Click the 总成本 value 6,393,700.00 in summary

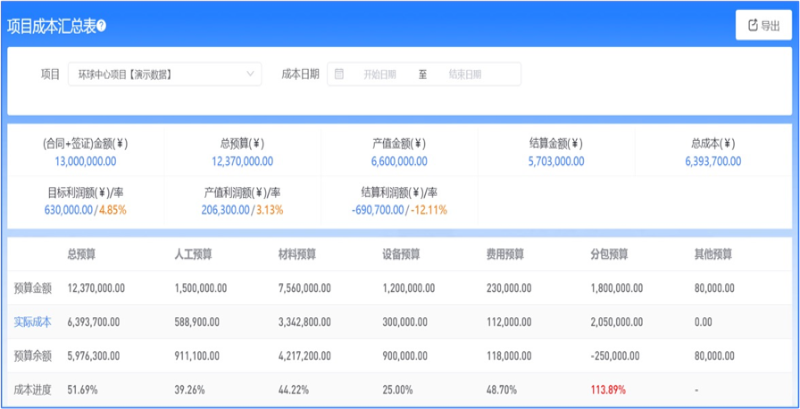(x=713, y=160)
